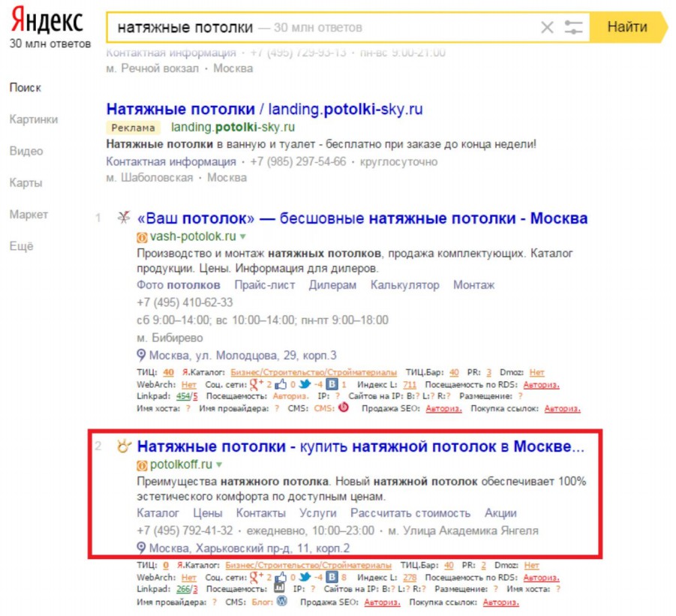Clear the search query with the X icon
Screen dimensions: 676x616
(547, 28)
